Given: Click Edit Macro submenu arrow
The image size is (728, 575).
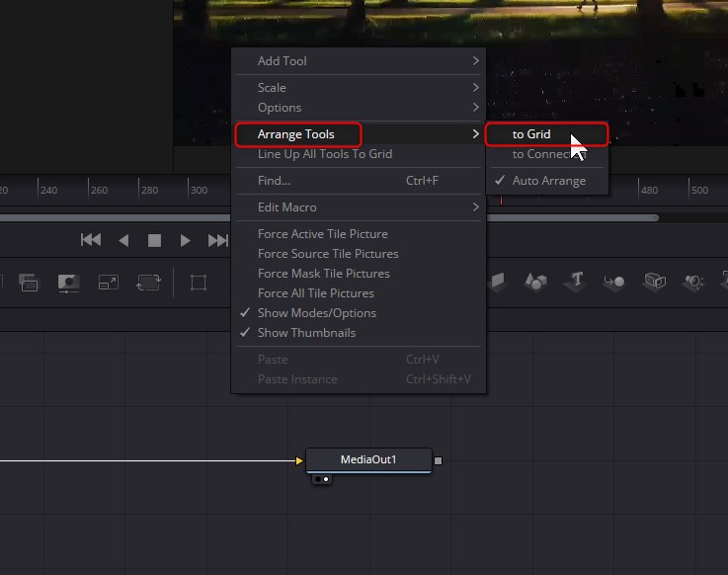Looking at the screenshot, I should tap(475, 207).
